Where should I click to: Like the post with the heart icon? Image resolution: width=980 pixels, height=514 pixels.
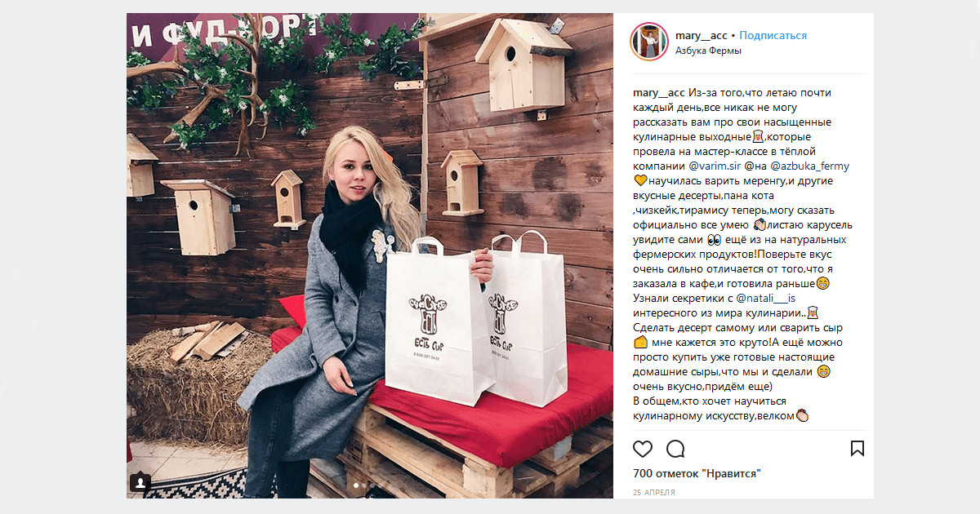(x=643, y=449)
